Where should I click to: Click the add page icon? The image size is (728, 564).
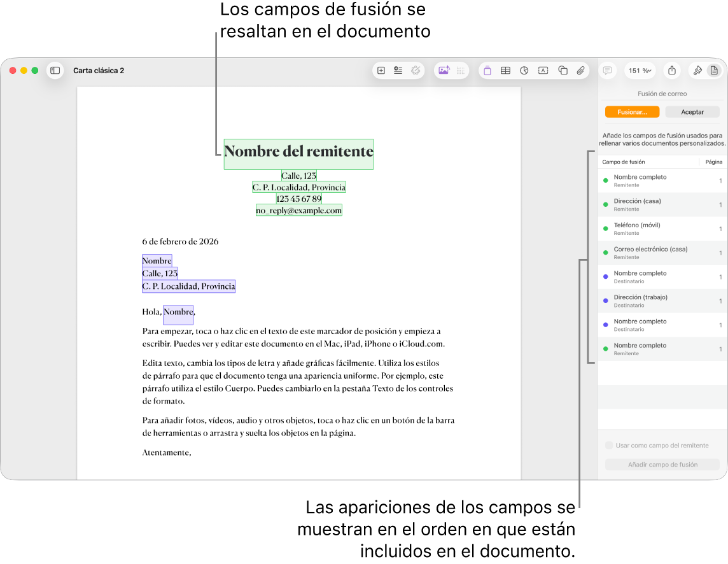click(381, 71)
